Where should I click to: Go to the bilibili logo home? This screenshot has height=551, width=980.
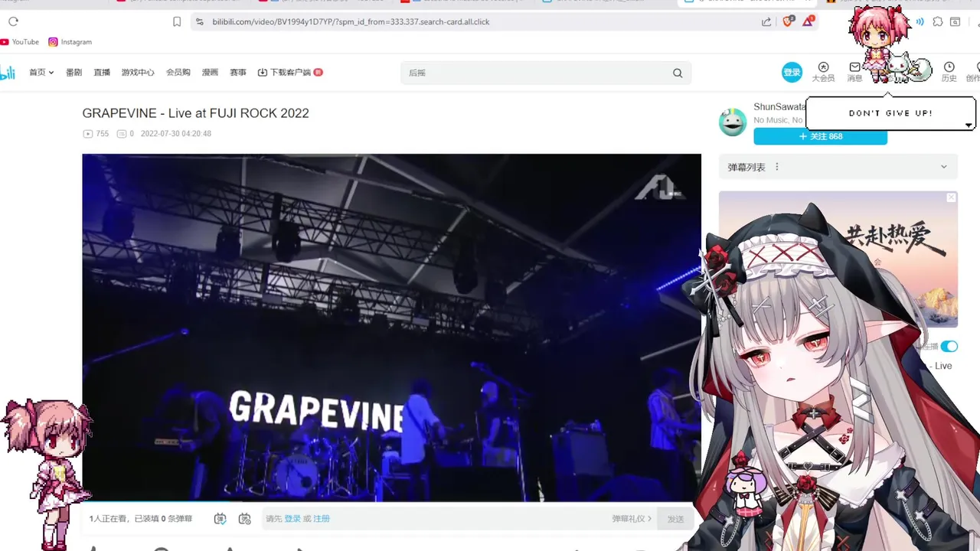7,73
